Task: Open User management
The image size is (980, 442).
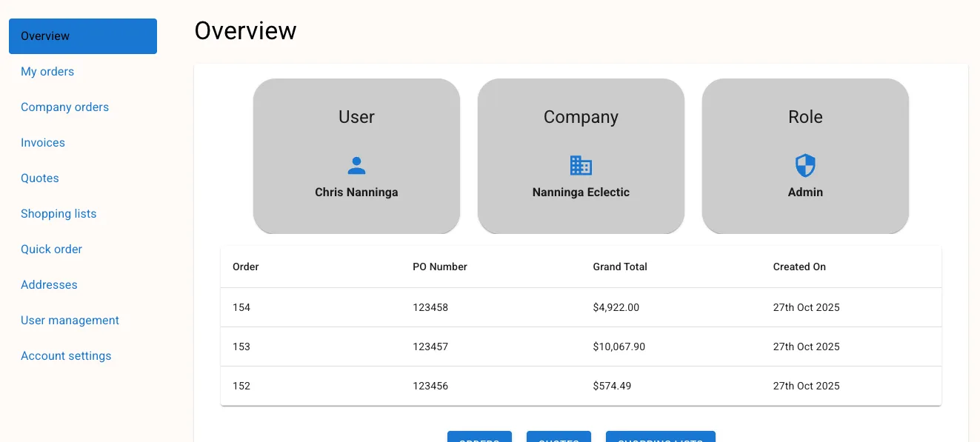Action: (70, 320)
